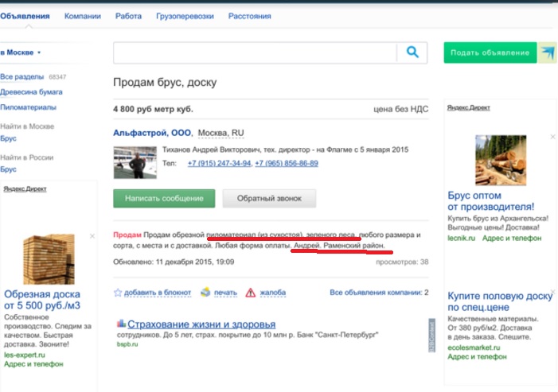Click the Москва, RU location link

point(220,133)
